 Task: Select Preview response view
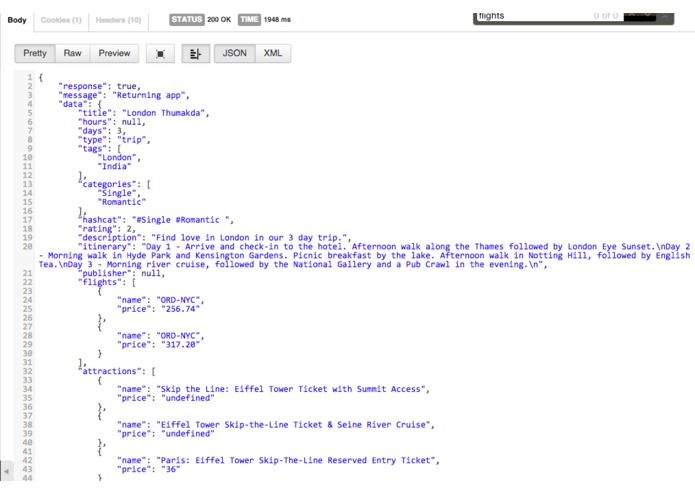point(114,53)
